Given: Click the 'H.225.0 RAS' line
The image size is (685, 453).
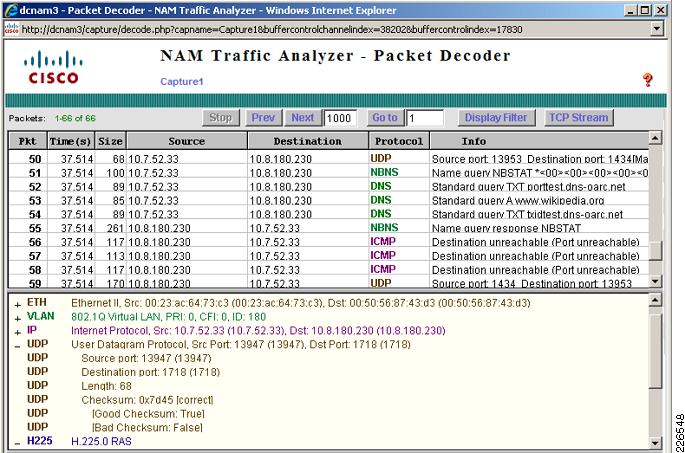Looking at the screenshot, I should [x=101, y=442].
